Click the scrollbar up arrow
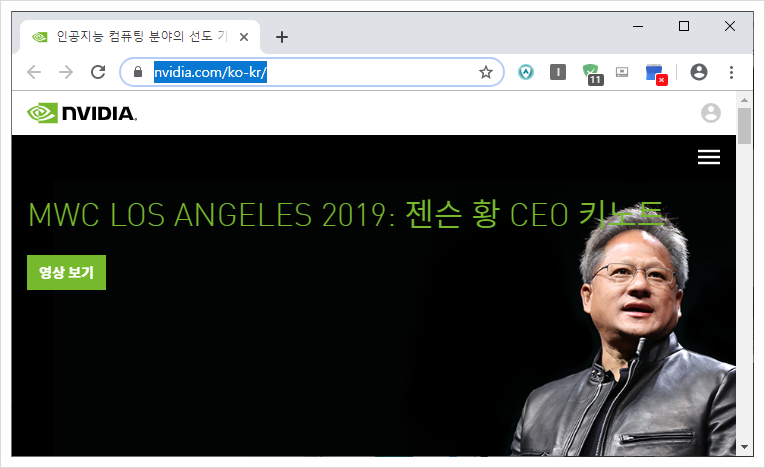Image resolution: width=765 pixels, height=468 pixels. [x=744, y=100]
